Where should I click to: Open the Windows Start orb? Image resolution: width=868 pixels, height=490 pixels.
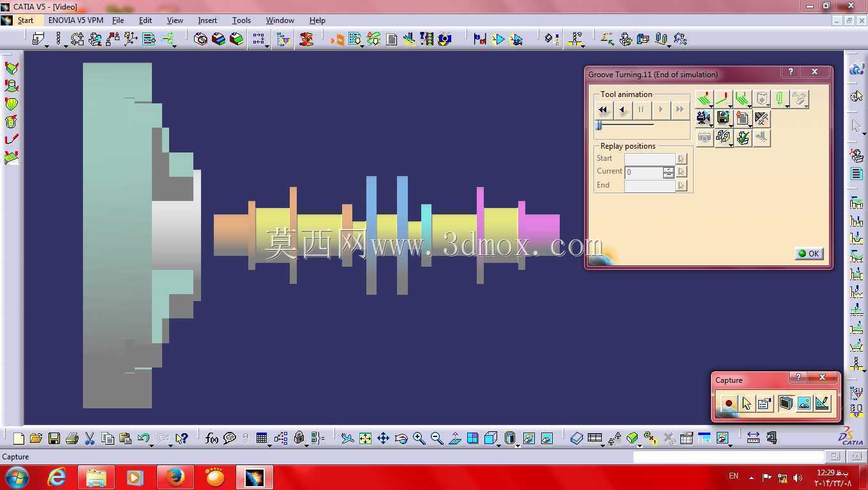pyautogui.click(x=17, y=477)
